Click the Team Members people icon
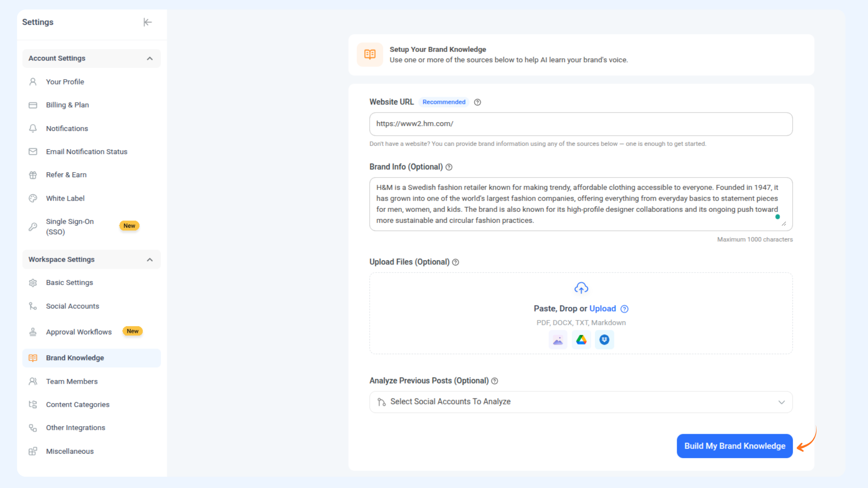The image size is (868, 488). tap(33, 381)
